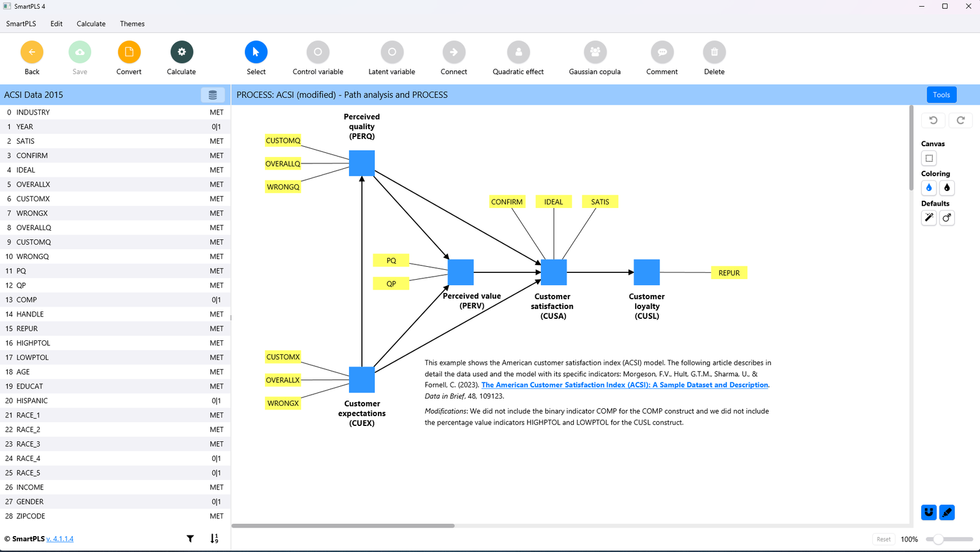Select the ZIPCODE row in indicator list
Screen dimensions: 980x552
pos(115,516)
